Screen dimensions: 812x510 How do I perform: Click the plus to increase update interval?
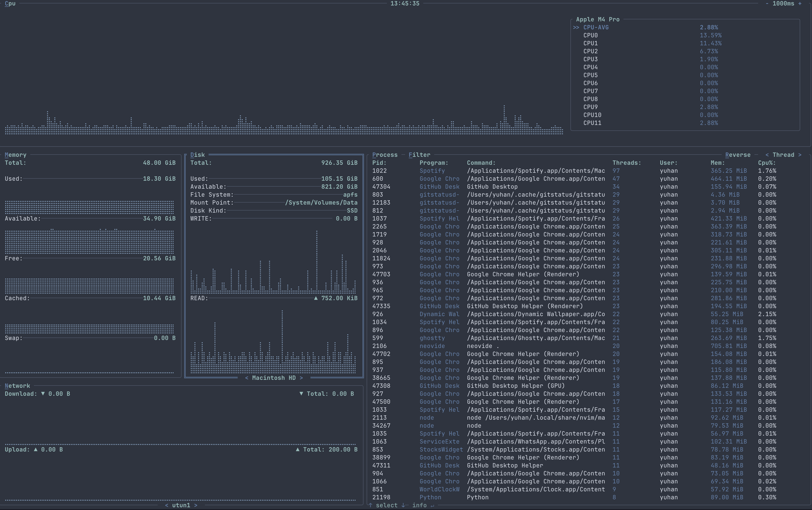click(x=799, y=3)
